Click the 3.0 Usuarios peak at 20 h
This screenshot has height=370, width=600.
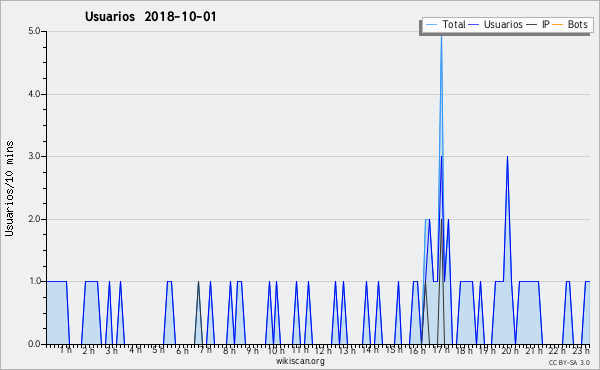click(x=507, y=157)
